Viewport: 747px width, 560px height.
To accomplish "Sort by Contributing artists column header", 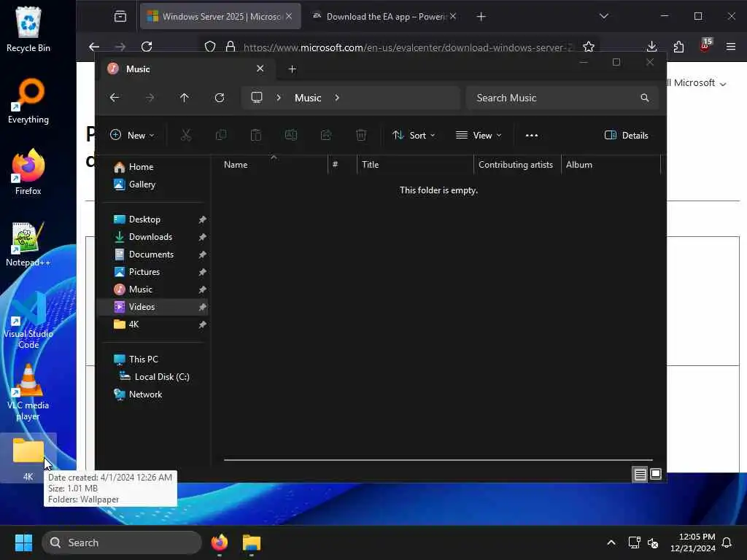I will click(516, 165).
